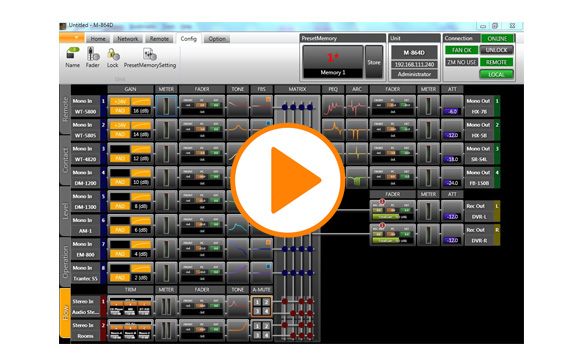Image resolution: width=576 pixels, height=360 pixels.
Task: Click the UNLOCK button
Action: (x=496, y=50)
